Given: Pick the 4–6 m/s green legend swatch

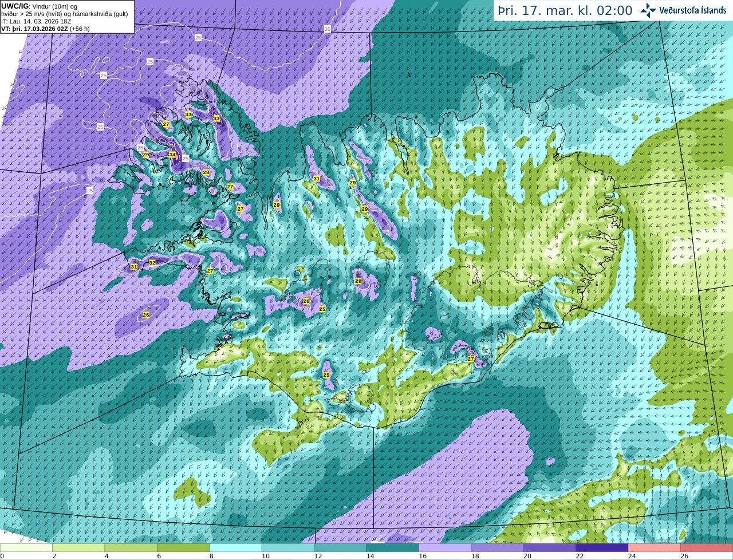Looking at the screenshot, I should click(x=131, y=548).
